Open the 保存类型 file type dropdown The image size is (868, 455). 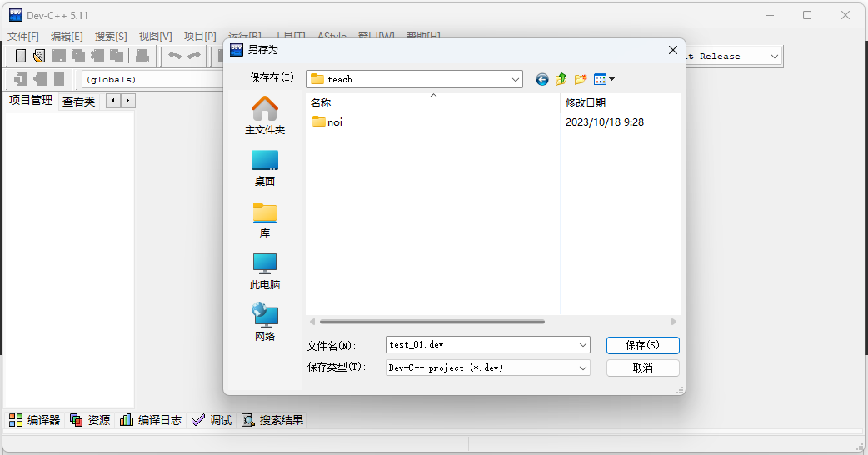[582, 367]
